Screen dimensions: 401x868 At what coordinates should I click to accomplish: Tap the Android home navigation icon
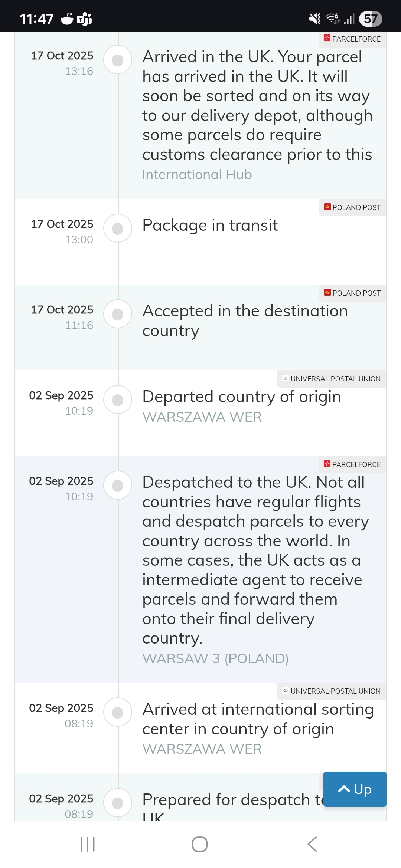(200, 844)
